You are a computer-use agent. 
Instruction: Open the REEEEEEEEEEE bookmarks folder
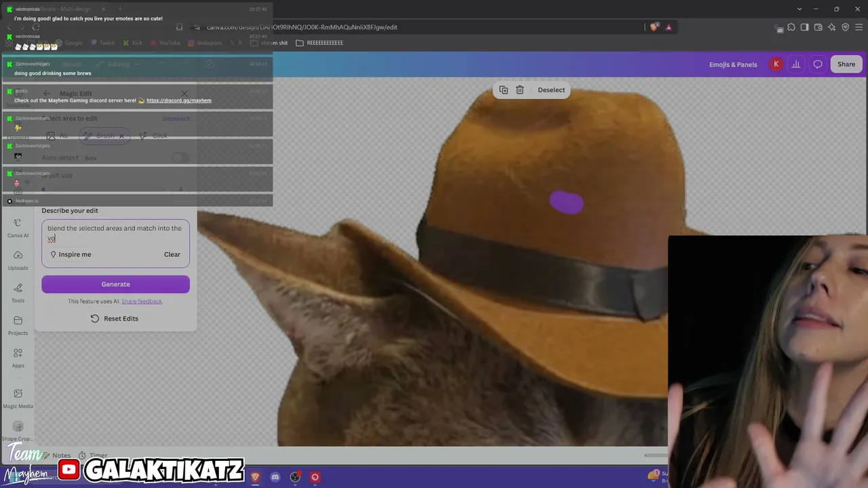(x=319, y=43)
